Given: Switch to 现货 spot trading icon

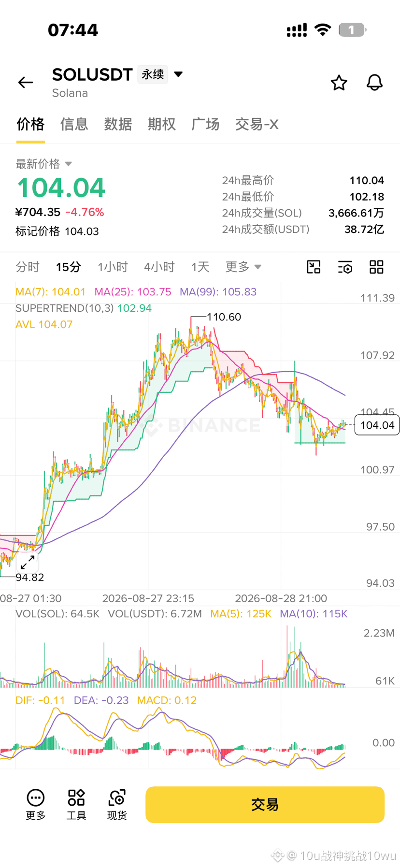Looking at the screenshot, I should 117,805.
